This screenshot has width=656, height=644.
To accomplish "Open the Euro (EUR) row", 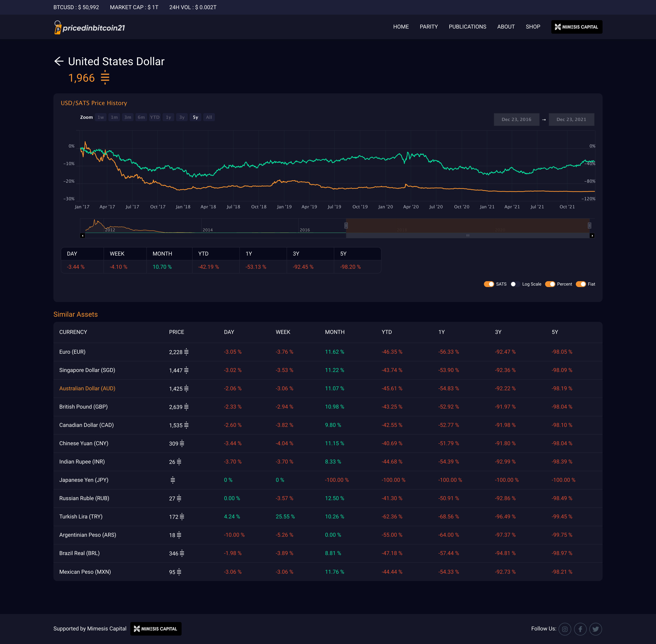I will [x=328, y=352].
